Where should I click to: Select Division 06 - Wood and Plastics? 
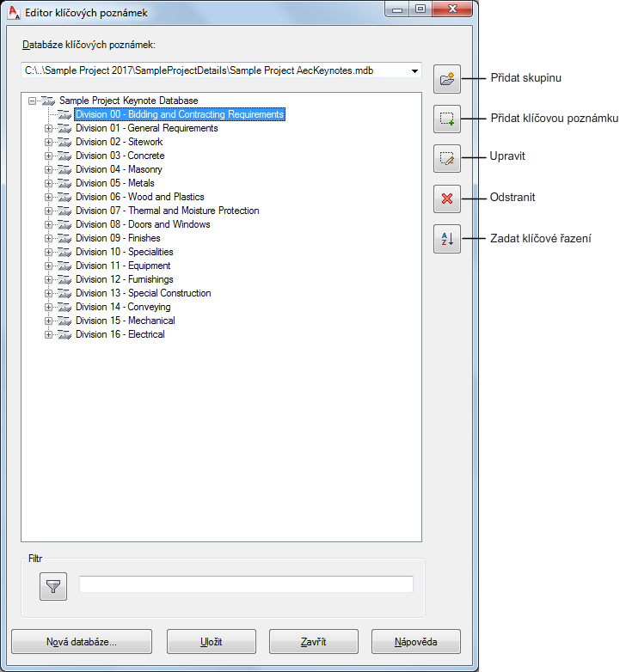(x=140, y=197)
